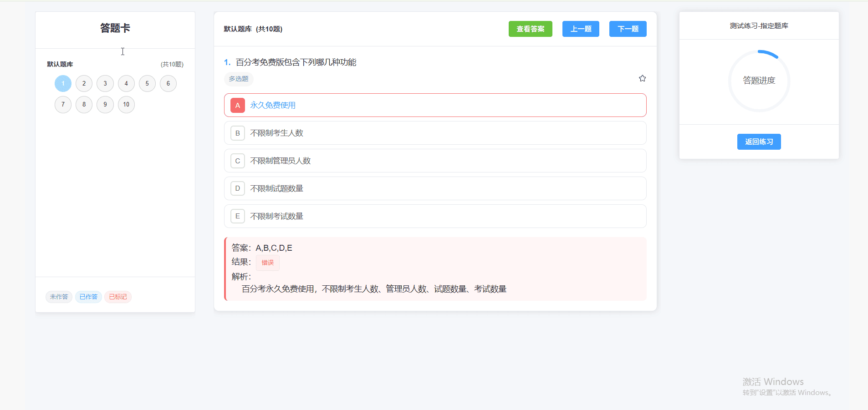Image resolution: width=868 pixels, height=410 pixels.
Task: Advance to next question with 下一题
Action: (628, 29)
